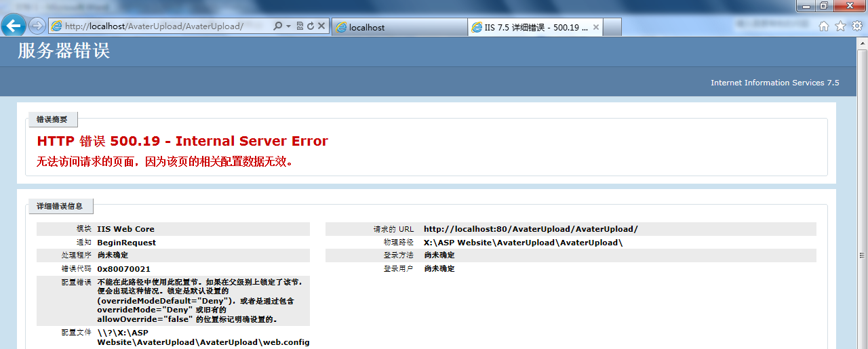Click the address bar search magnifier icon

click(277, 26)
